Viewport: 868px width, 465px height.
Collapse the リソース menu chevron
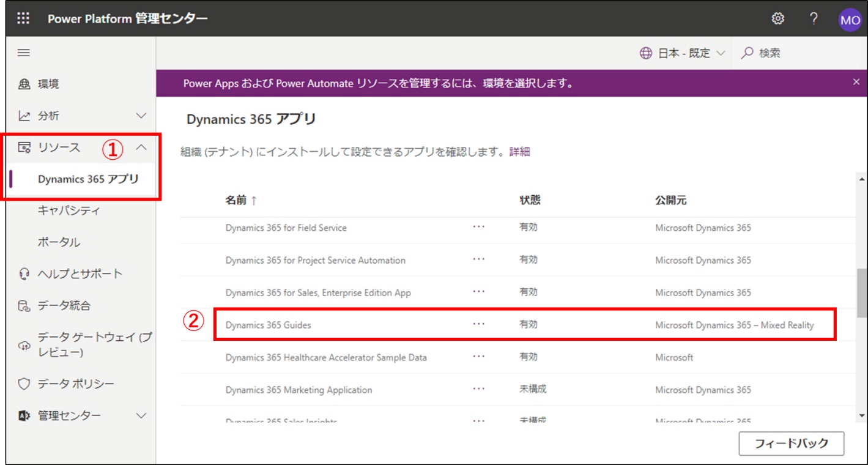(141, 147)
